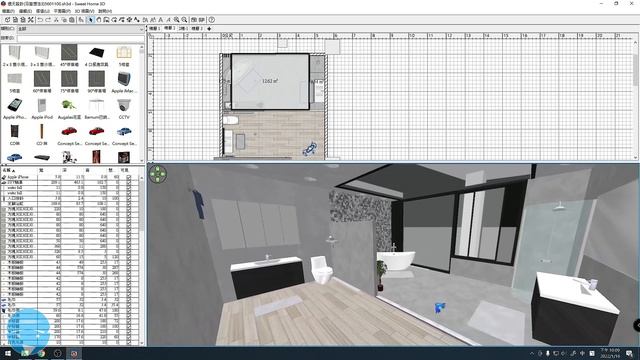
Task: Activate the Select arrow mode tool
Action: tap(91, 20)
